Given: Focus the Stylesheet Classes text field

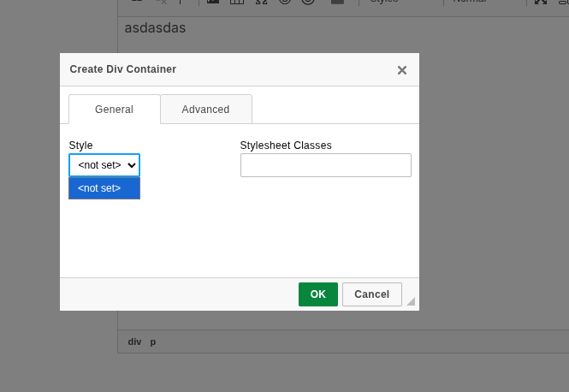Looking at the screenshot, I should pyautogui.click(x=325, y=165).
